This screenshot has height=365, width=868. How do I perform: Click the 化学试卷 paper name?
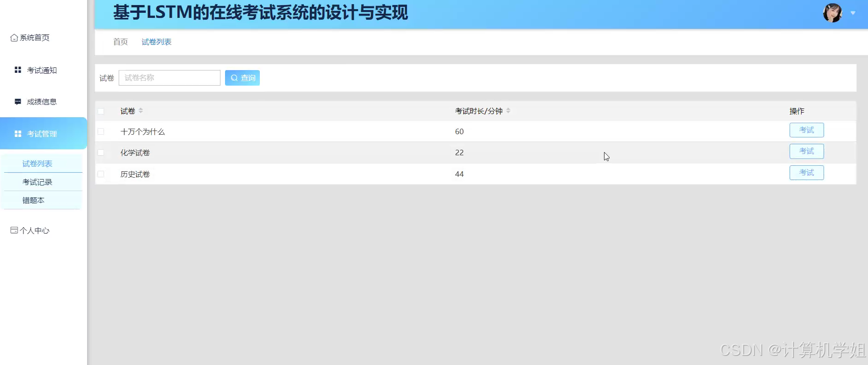click(135, 153)
